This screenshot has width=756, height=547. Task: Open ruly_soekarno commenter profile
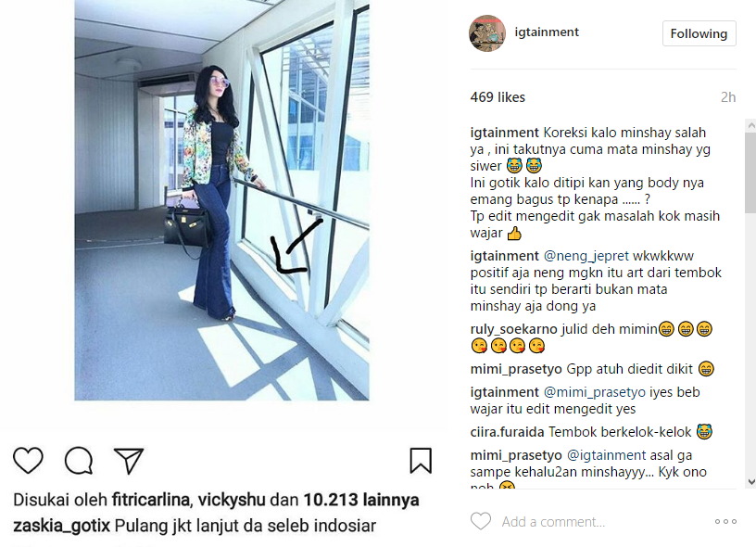514,329
